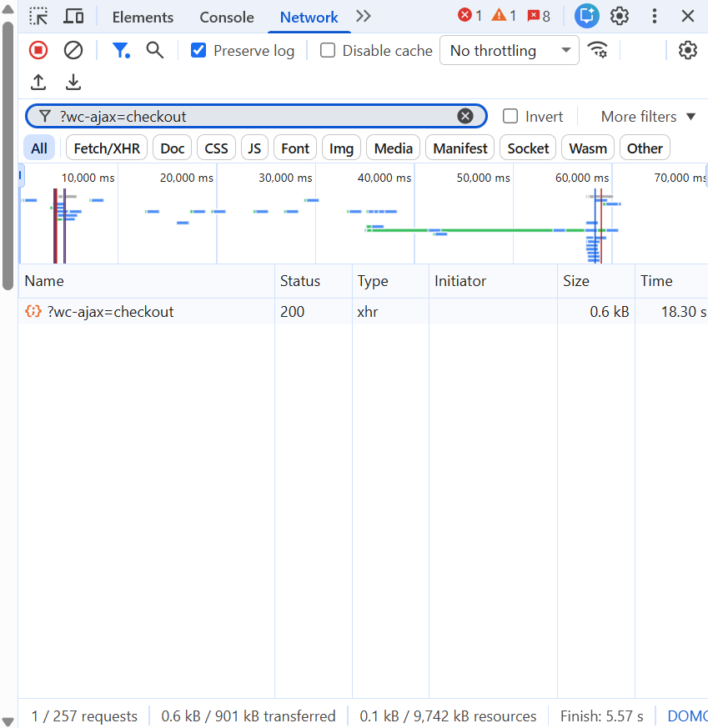Viewport: 708px width, 728px height.
Task: Clear the filter text input
Action: 465,117
